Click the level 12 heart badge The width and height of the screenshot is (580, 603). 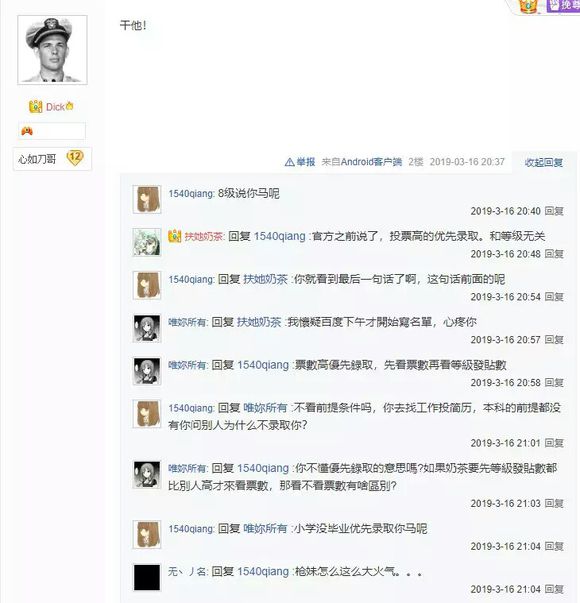(75, 158)
